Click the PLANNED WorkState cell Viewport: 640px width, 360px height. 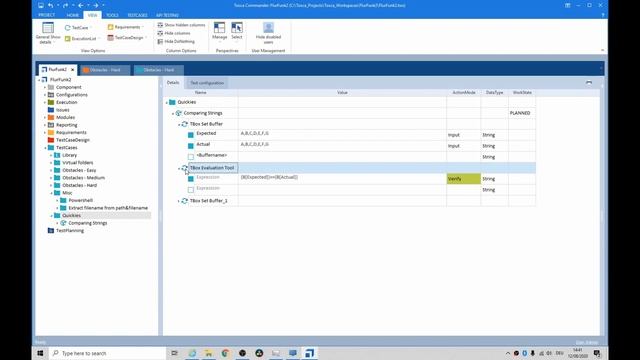point(522,113)
